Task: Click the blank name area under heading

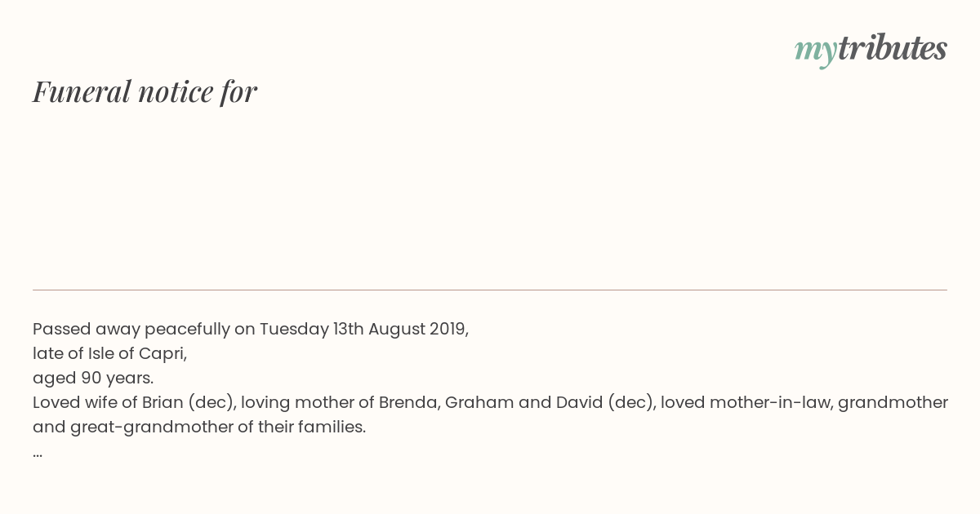Action: tap(490, 196)
